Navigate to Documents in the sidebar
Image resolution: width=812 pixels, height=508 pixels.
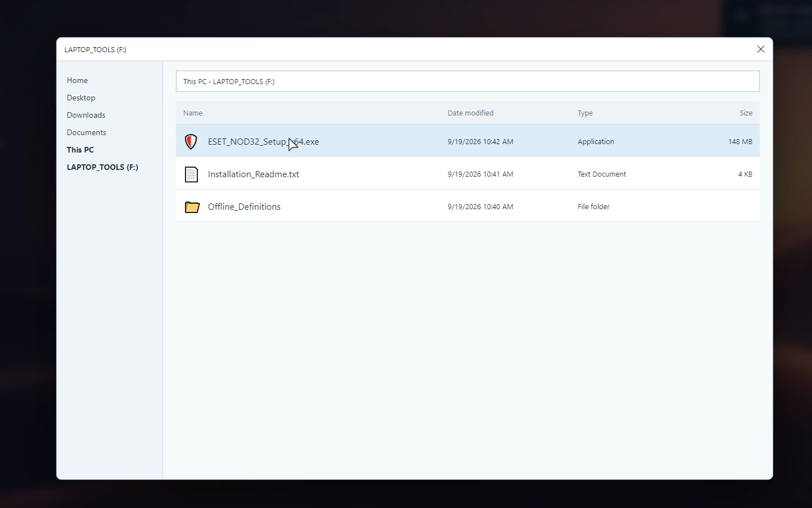point(86,132)
